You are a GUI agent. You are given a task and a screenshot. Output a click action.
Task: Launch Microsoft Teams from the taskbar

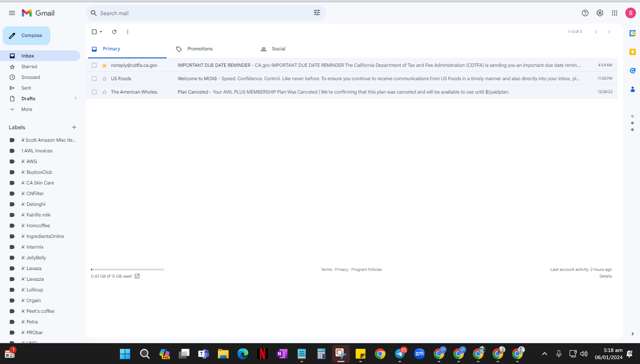click(204, 354)
